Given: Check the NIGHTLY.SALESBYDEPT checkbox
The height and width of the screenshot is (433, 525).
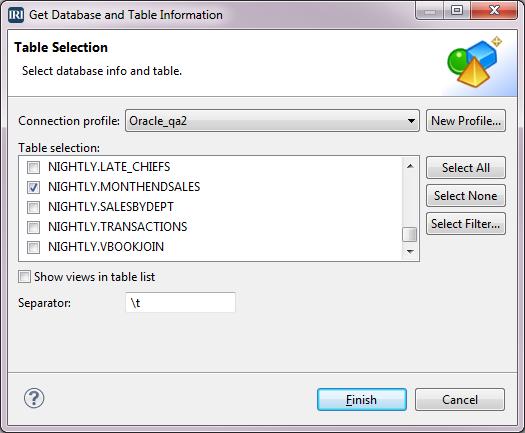Looking at the screenshot, I should pos(33,207).
